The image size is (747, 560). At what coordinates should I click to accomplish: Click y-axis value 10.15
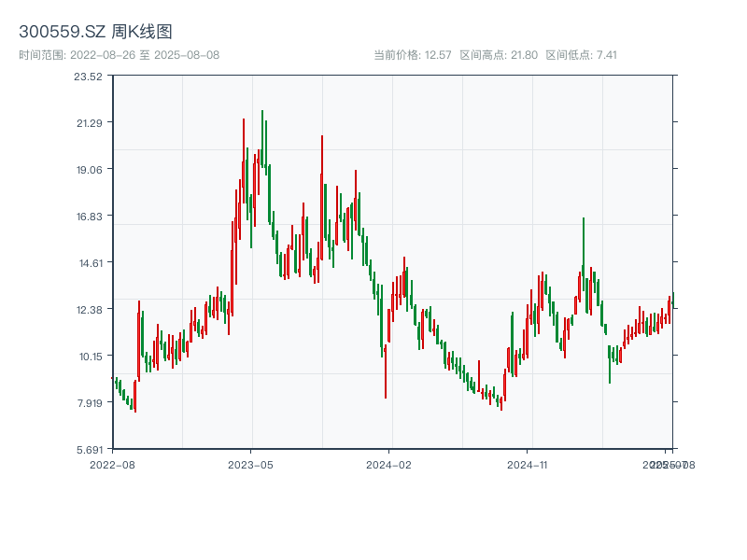91,357
